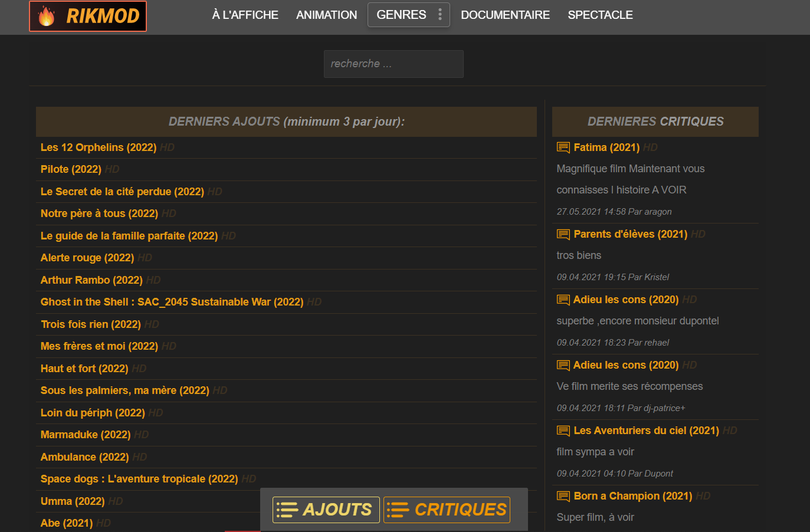Click timestamp '27.05.2021 14:58 Par aragon'
This screenshot has width=810, height=532.
pyautogui.click(x=614, y=212)
